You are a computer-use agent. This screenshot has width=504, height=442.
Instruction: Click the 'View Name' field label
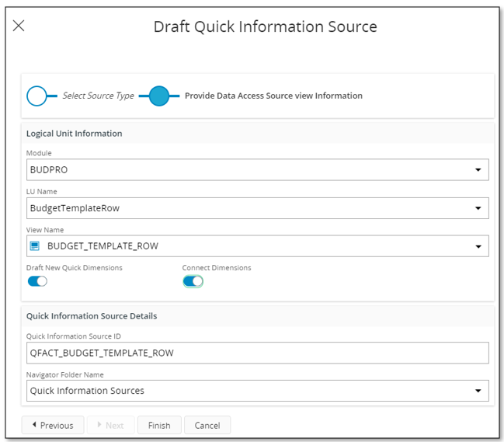[x=45, y=230]
